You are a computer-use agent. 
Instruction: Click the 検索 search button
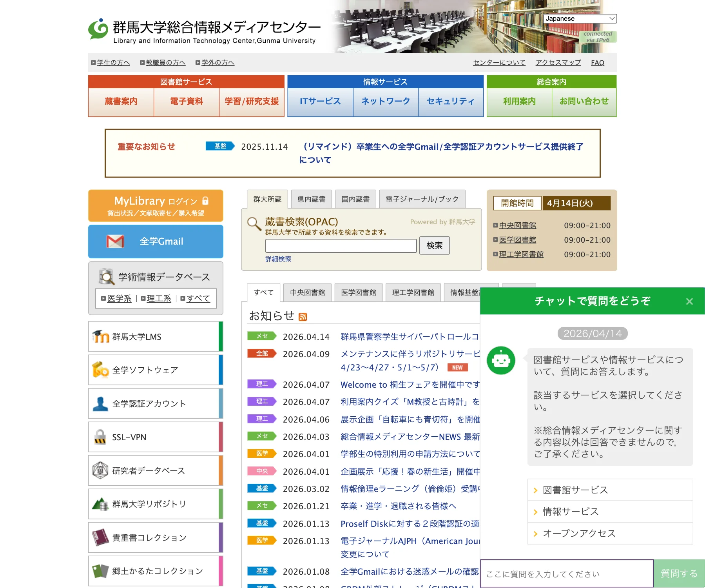(434, 245)
